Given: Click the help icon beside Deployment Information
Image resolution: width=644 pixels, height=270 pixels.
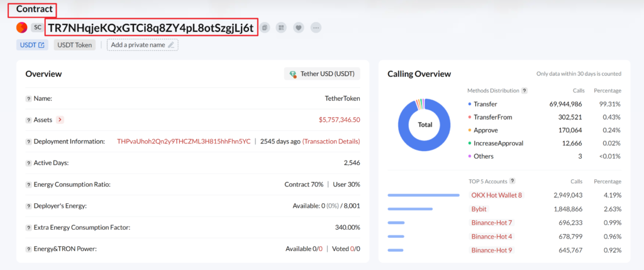Looking at the screenshot, I should [28, 142].
